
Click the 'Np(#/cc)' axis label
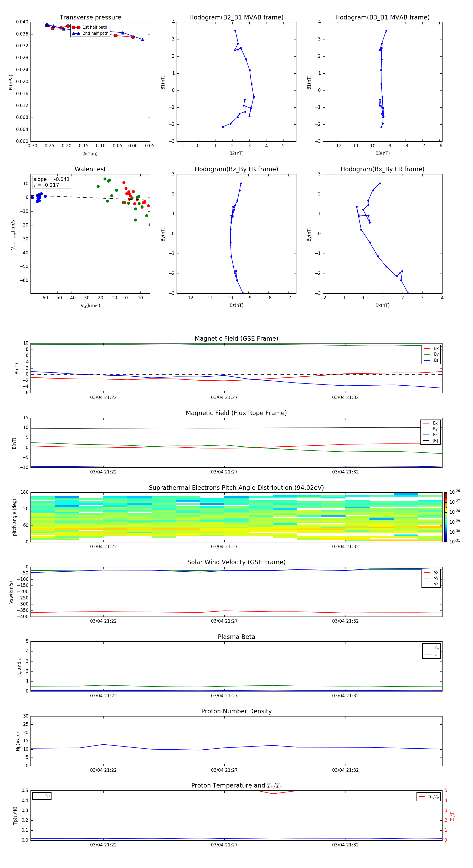point(18,741)
